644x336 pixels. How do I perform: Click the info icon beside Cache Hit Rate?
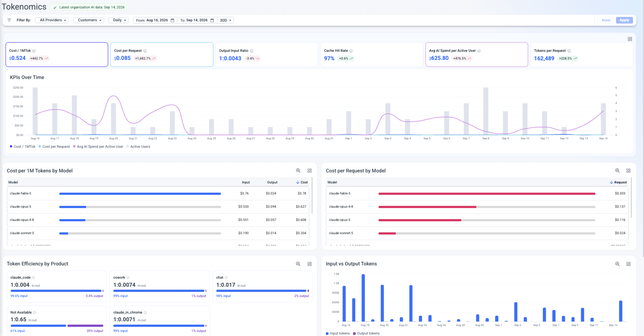click(351, 51)
